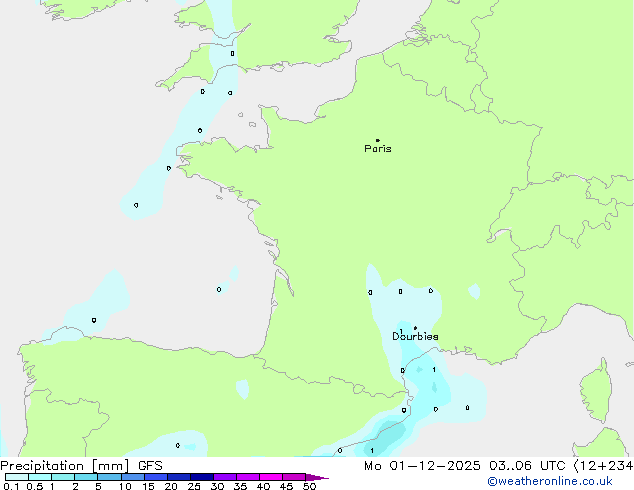Open the weatheronline.co.uk copyright link

[550, 481]
